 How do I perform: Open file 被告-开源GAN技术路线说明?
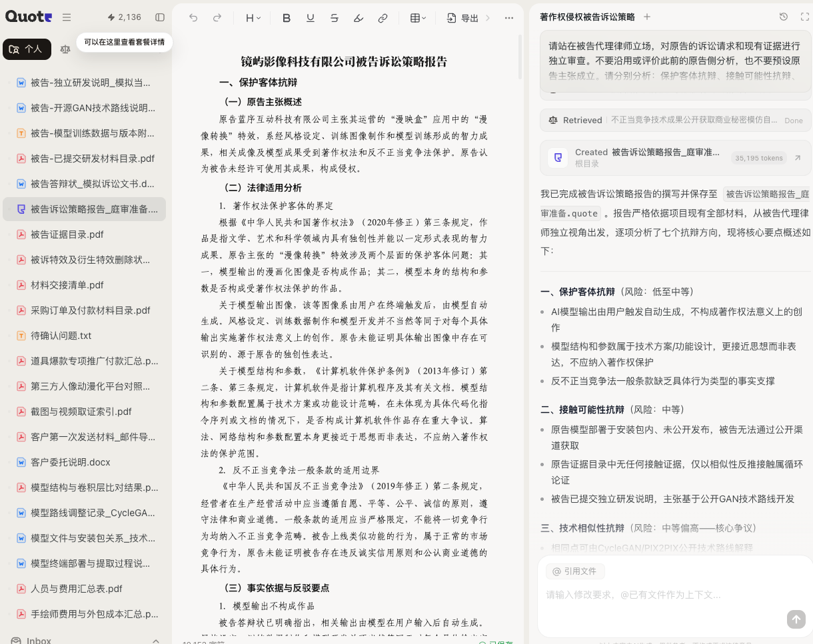(84, 108)
